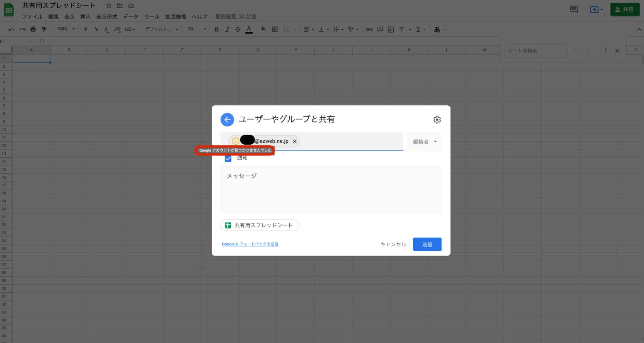Toggle strikethrough formatting
Screen dimensions: 644x343
(238, 29)
